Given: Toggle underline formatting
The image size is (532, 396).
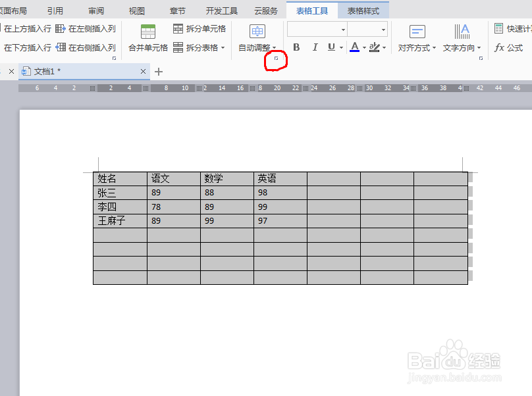Looking at the screenshot, I should click(x=330, y=47).
